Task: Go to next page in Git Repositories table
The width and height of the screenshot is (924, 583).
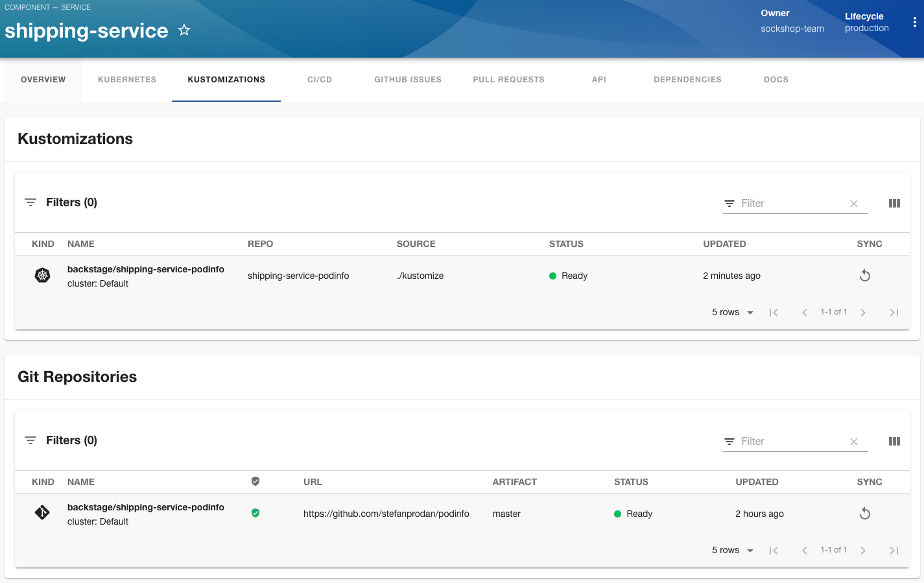Action: 863,551
